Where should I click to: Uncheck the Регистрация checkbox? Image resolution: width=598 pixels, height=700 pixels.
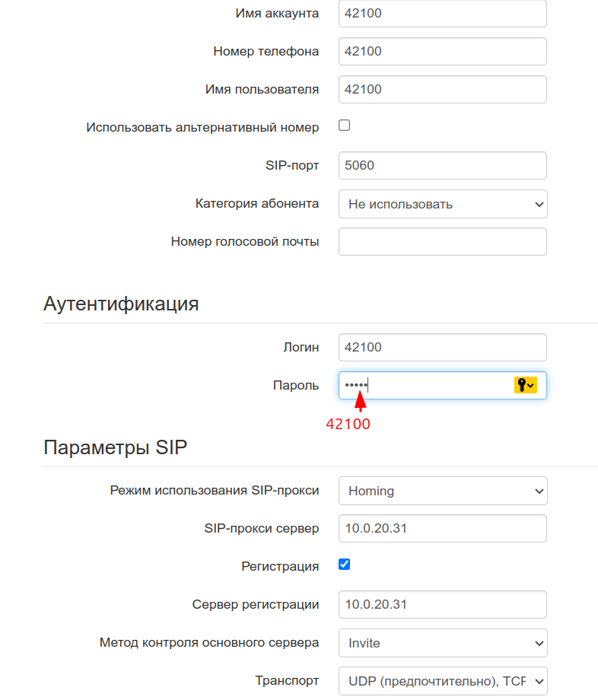tap(344, 565)
